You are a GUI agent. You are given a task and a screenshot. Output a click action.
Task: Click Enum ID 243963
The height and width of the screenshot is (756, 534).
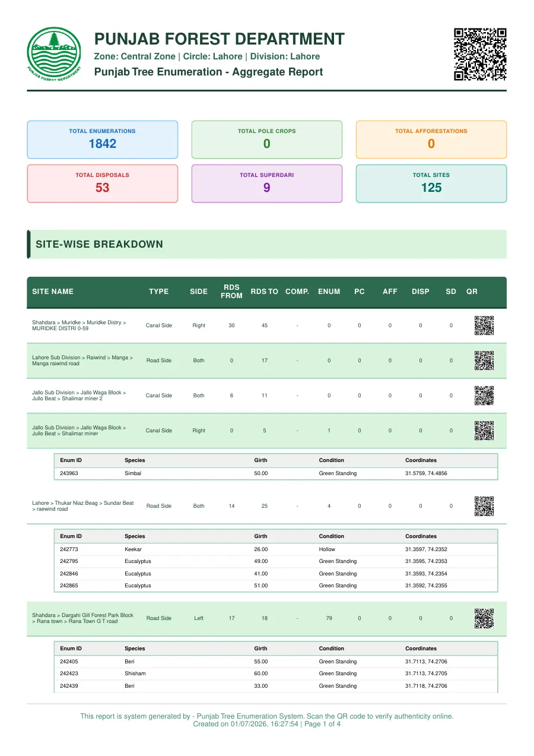[69, 473]
